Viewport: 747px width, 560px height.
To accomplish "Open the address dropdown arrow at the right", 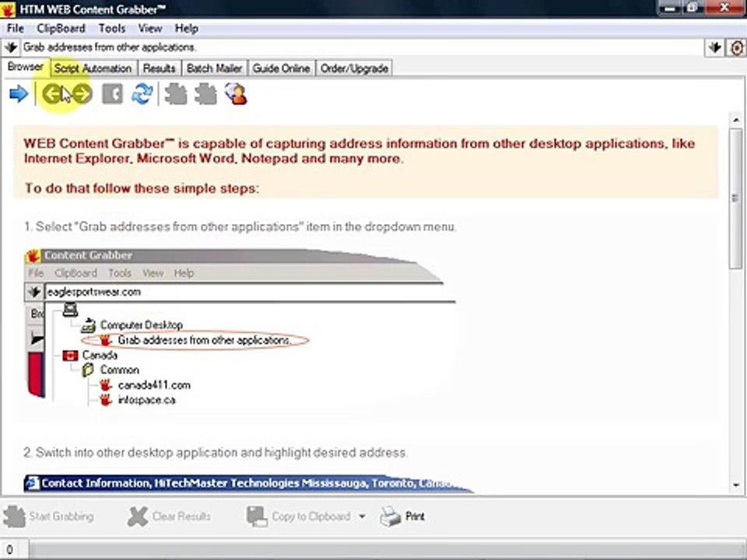I will [x=714, y=47].
